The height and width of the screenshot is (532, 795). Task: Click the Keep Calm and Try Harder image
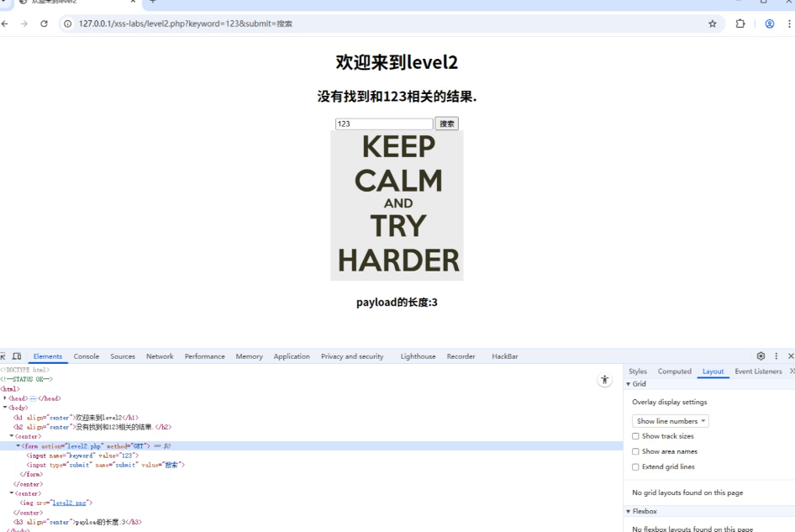coord(397,205)
